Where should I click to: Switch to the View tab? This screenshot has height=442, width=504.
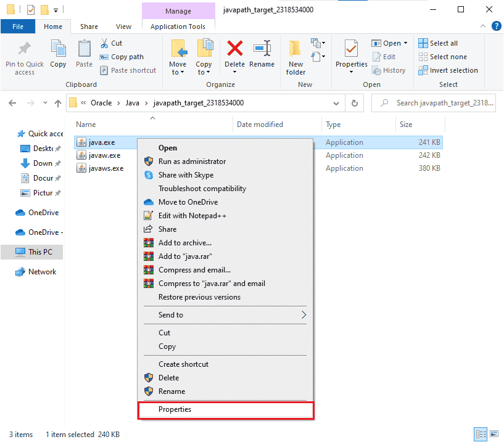[123, 27]
